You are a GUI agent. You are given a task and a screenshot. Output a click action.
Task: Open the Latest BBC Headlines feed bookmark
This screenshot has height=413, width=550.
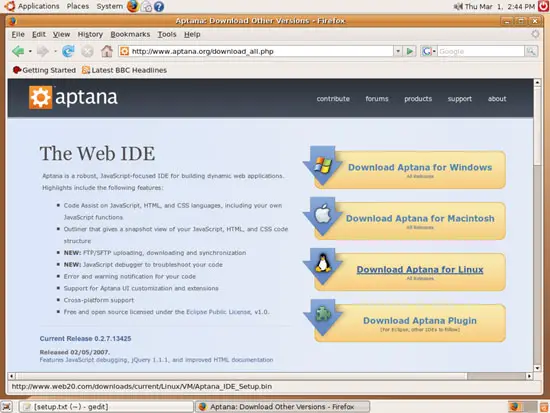(x=124, y=70)
